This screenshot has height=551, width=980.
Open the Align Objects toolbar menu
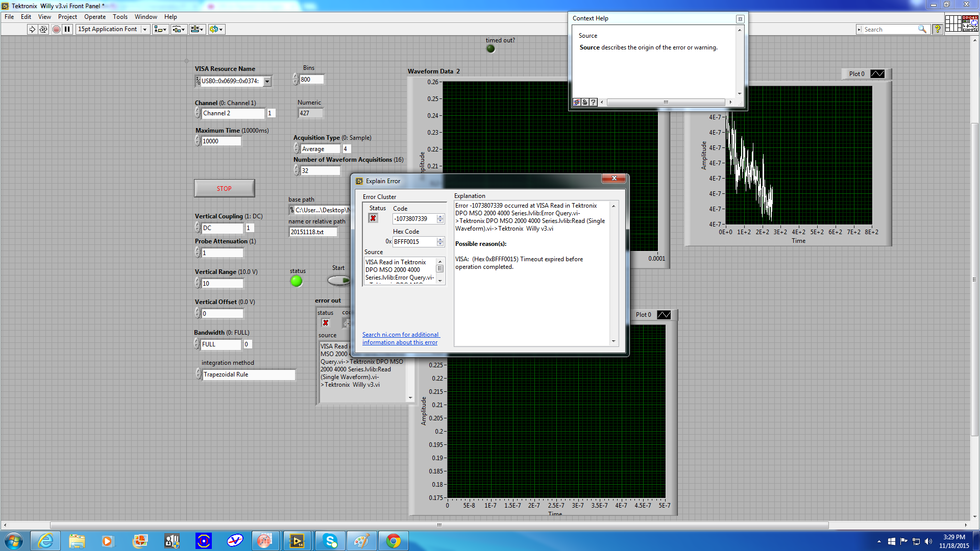[160, 29]
